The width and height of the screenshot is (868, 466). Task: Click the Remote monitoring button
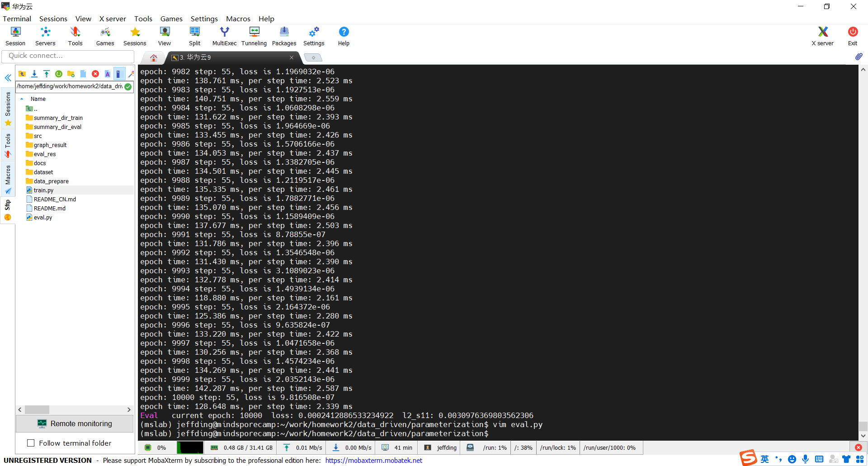(75, 423)
